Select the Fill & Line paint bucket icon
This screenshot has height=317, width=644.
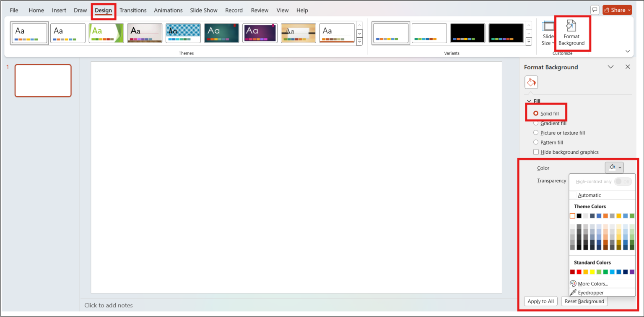coord(531,82)
